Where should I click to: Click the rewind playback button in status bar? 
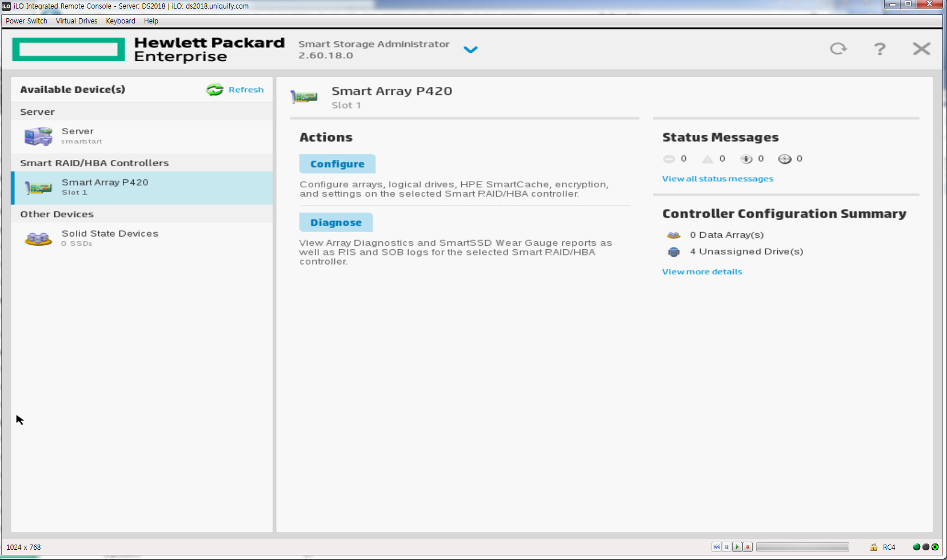coord(716,547)
